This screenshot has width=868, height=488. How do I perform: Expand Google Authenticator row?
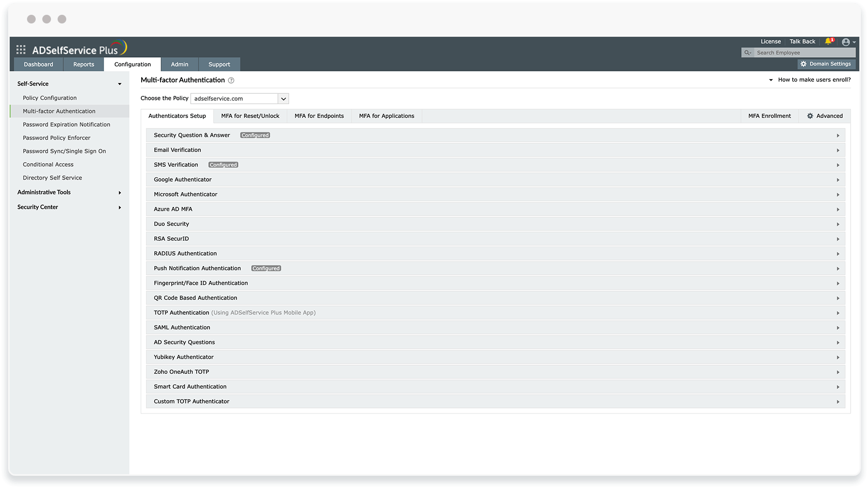(495, 179)
